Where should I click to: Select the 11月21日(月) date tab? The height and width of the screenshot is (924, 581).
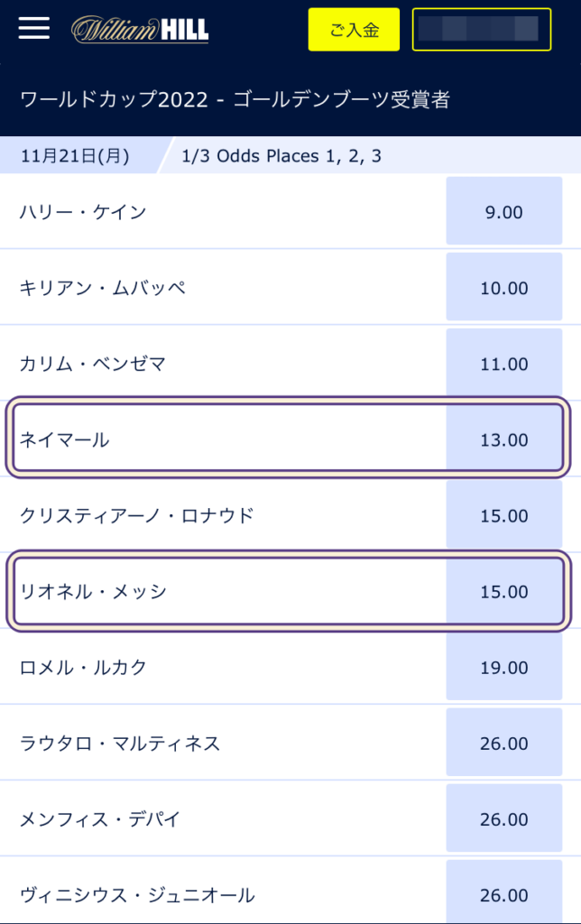[75, 156]
